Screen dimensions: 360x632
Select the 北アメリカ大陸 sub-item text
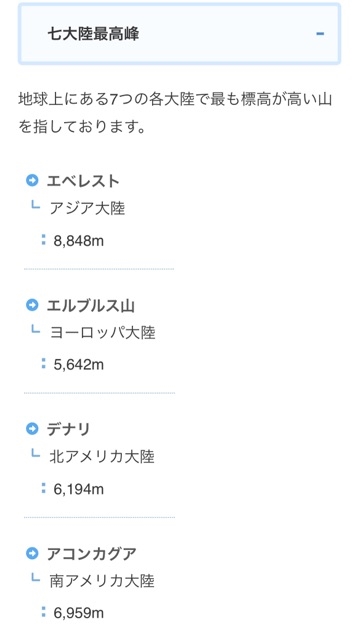[102, 457]
